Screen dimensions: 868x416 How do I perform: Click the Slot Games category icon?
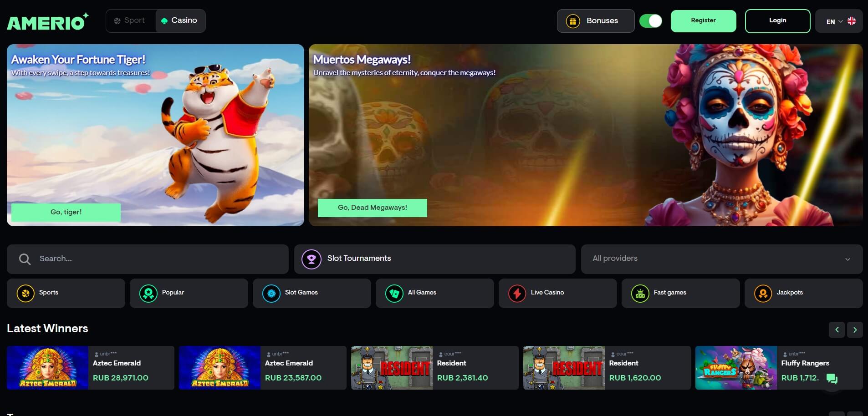point(271,294)
